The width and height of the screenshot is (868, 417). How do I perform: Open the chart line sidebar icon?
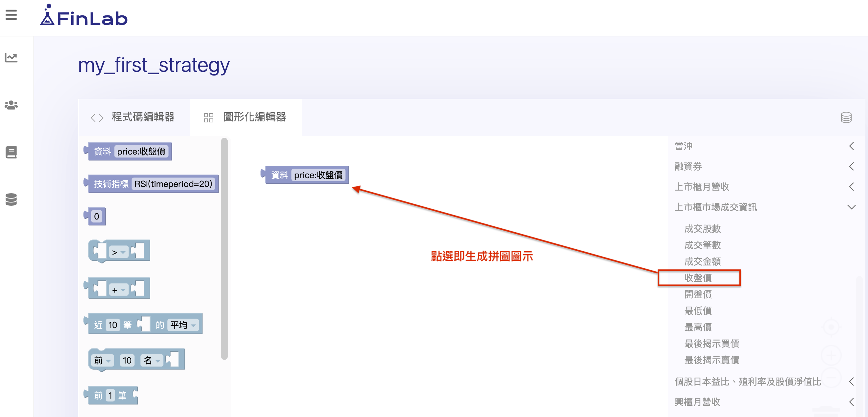pyautogui.click(x=11, y=58)
